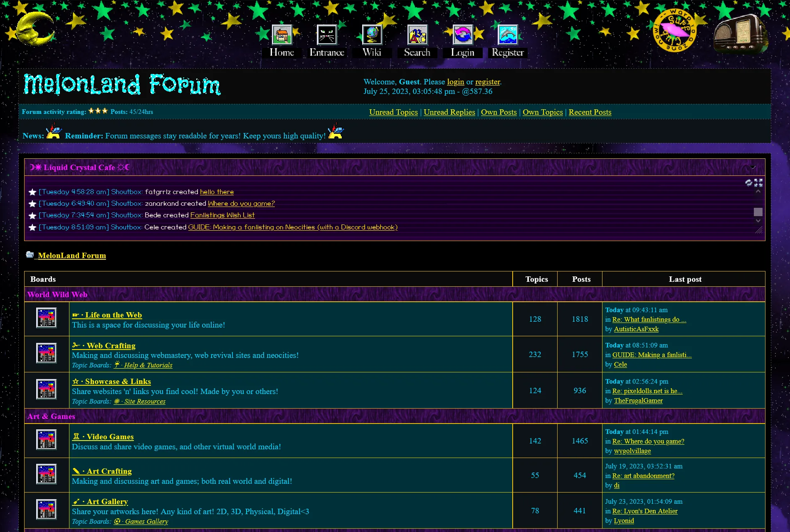Open the Help & Tutorials topic board
The image size is (790, 532).
pyautogui.click(x=148, y=365)
